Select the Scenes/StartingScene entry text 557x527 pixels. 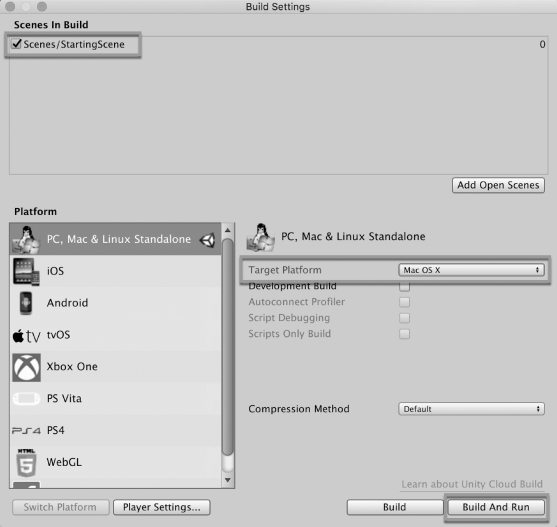74,44
